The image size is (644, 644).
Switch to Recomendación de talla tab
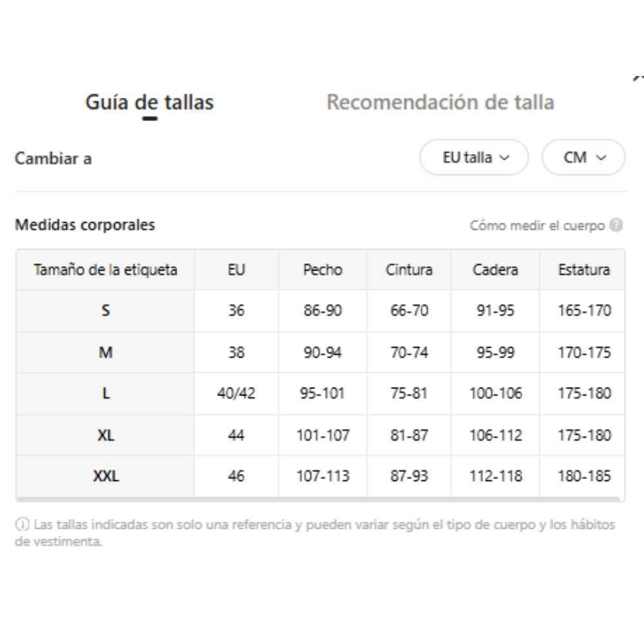440,102
